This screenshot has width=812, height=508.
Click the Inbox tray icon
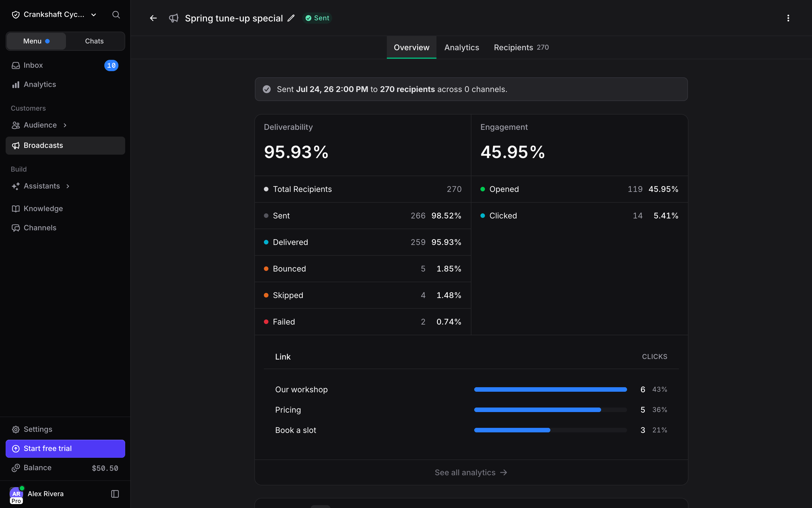[16, 65]
